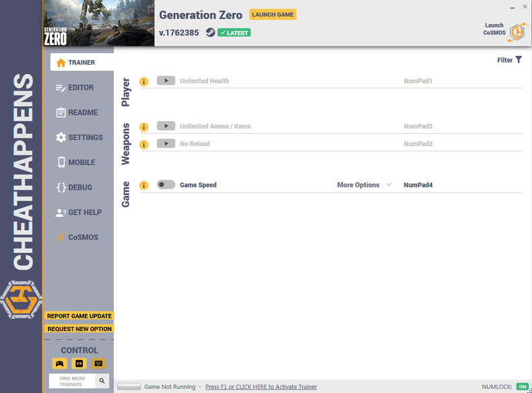
Task: Show info icon for No Reload
Action: [x=144, y=145]
